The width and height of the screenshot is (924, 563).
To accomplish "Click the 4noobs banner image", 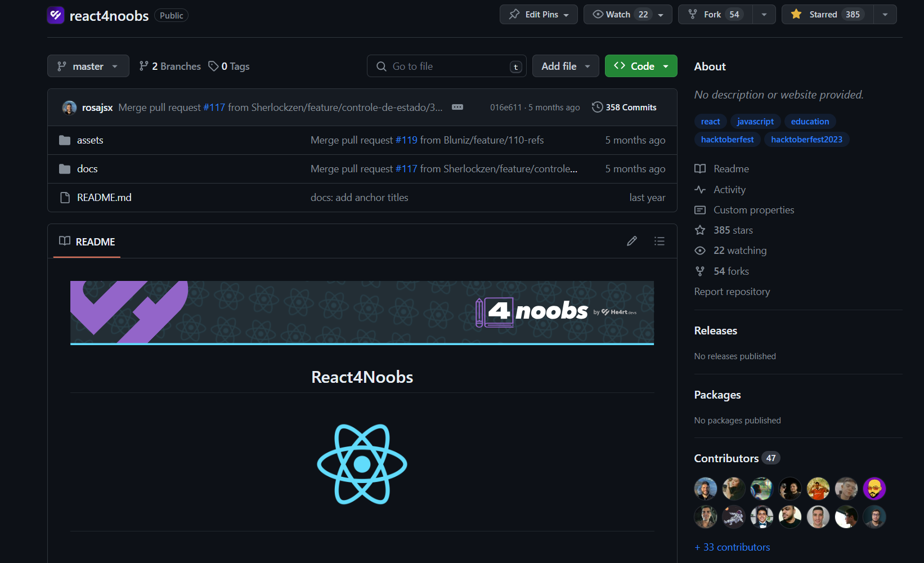I will pos(362,313).
